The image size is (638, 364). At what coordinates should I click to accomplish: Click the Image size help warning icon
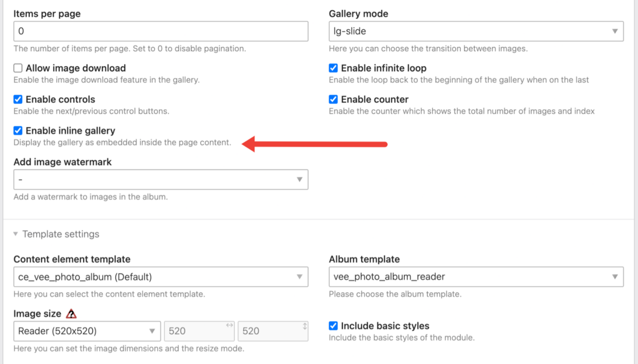coord(71,314)
